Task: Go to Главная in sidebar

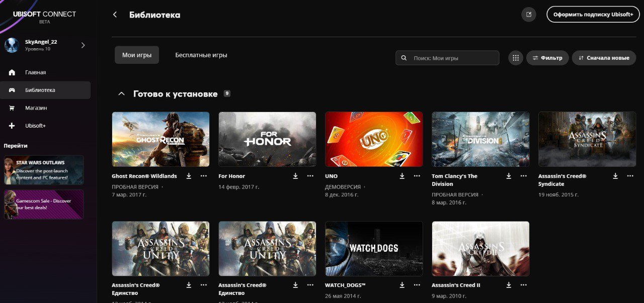Action: pyautogui.click(x=45, y=72)
